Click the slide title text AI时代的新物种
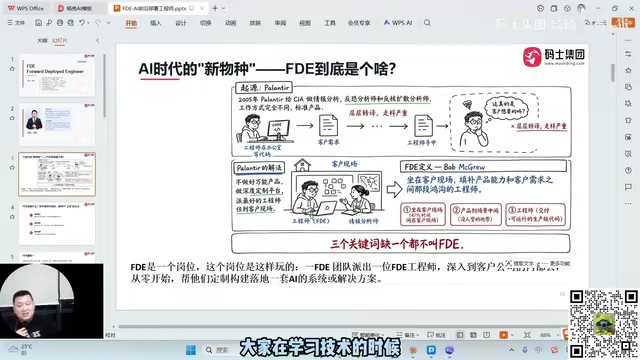This screenshot has width=640, height=360. (x=267, y=68)
